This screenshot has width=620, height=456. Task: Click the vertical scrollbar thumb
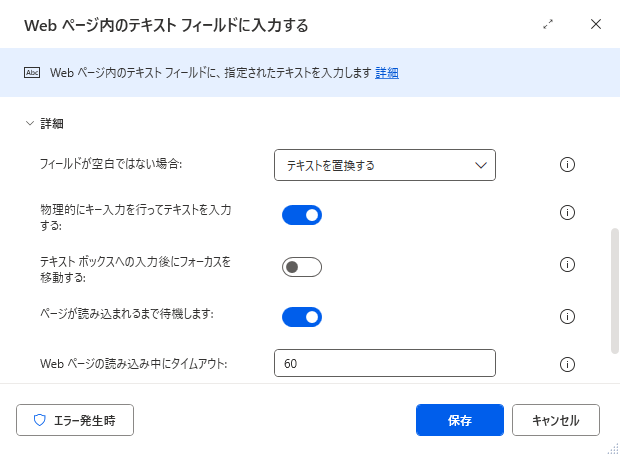coord(615,291)
